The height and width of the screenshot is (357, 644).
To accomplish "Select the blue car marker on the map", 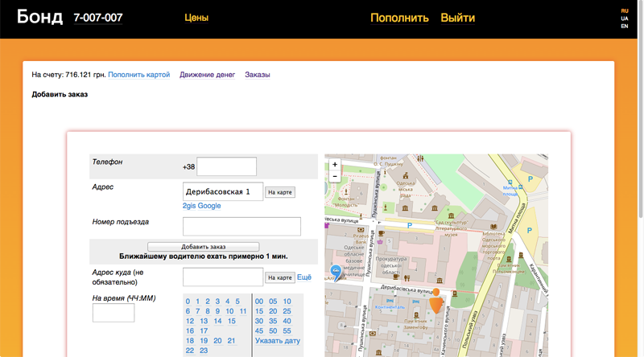I will tap(336, 272).
